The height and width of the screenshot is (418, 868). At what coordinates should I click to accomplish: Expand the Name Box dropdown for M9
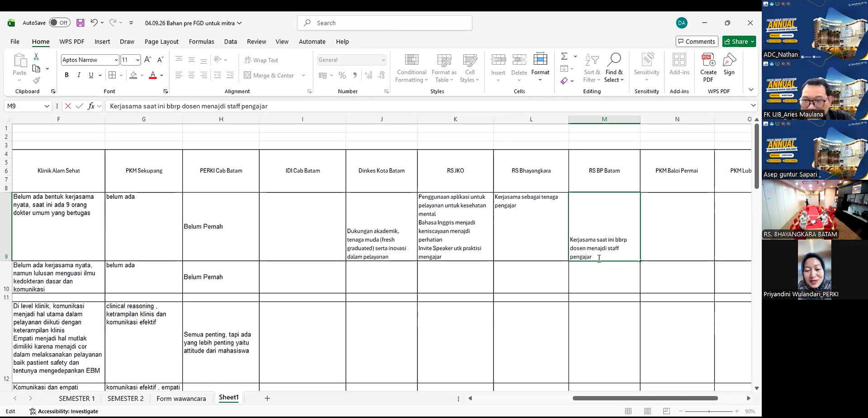pos(47,106)
